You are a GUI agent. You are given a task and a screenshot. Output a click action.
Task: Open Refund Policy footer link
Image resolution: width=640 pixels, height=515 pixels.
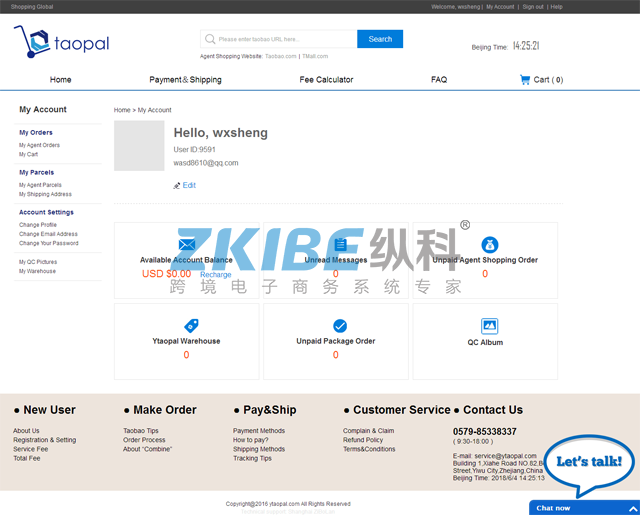(x=363, y=440)
